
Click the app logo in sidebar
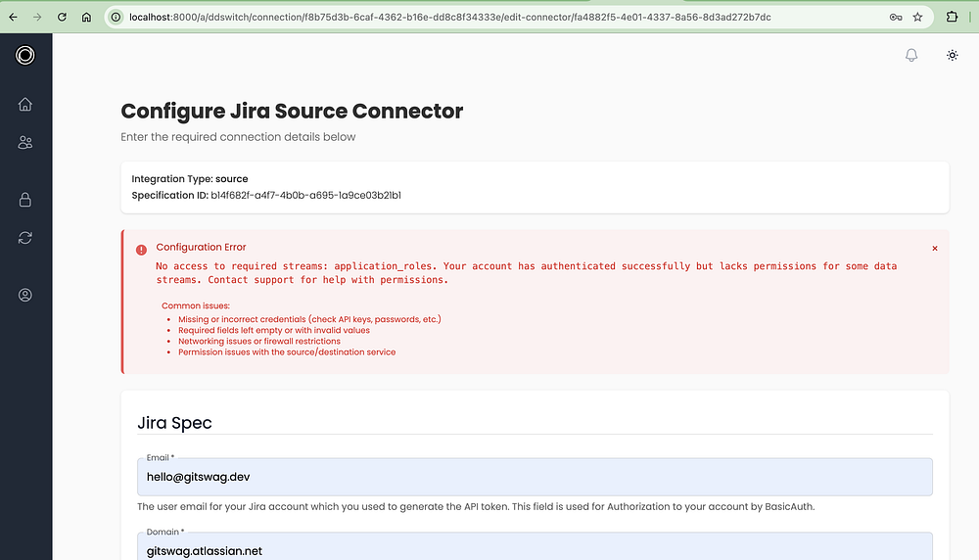tap(25, 55)
